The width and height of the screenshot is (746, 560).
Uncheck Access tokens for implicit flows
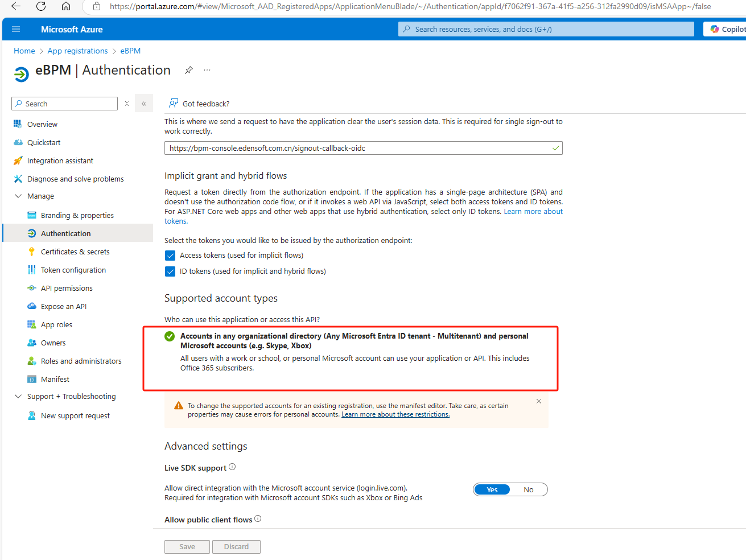click(170, 256)
